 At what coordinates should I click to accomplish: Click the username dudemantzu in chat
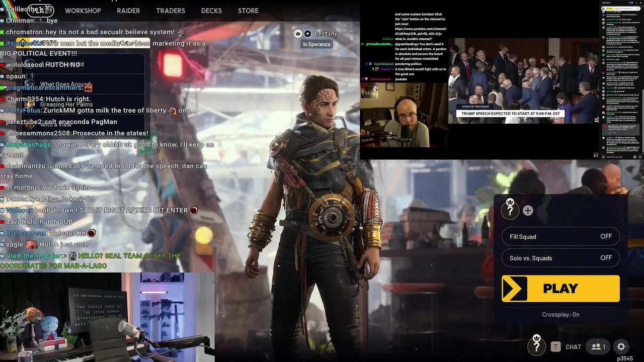click(x=26, y=166)
